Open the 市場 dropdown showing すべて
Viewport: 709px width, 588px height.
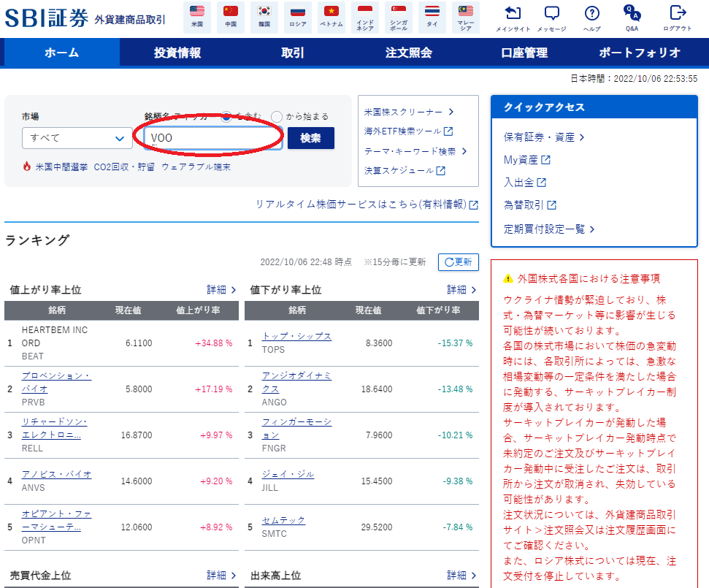pos(77,137)
